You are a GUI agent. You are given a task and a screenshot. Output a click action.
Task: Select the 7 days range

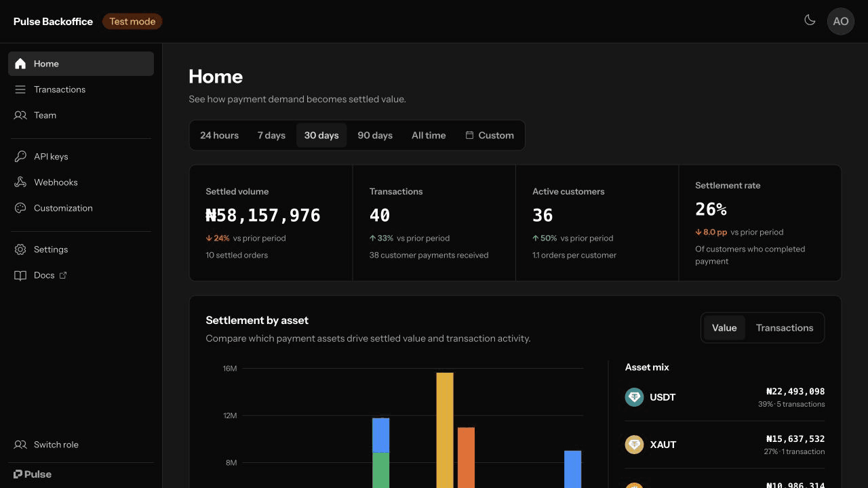(x=271, y=136)
